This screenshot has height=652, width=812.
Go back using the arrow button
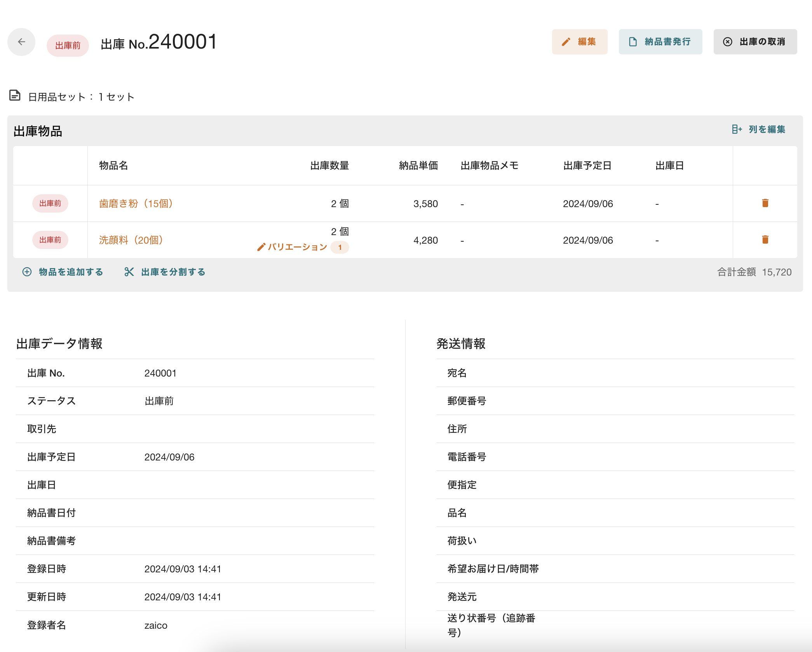[21, 42]
